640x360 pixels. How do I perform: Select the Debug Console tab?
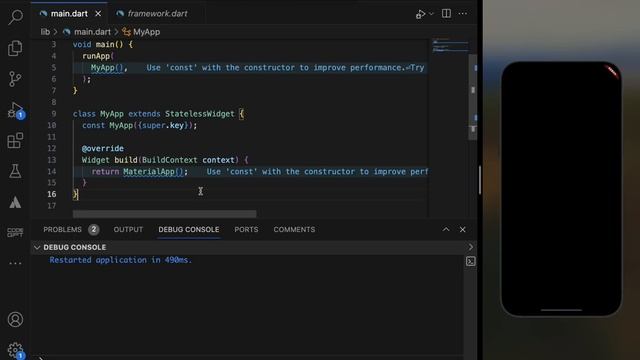coord(189,229)
